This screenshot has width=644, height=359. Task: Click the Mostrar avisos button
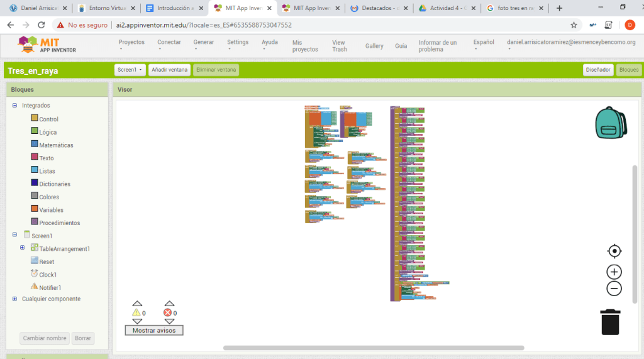click(154, 330)
